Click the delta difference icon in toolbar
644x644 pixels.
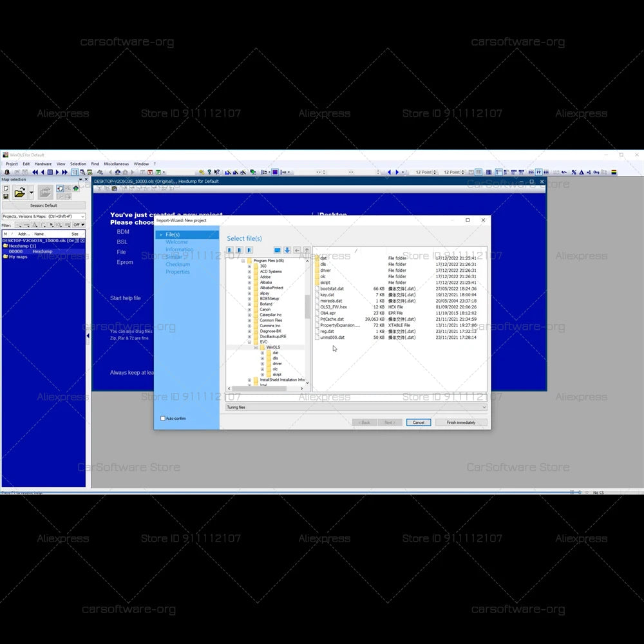pos(582,173)
